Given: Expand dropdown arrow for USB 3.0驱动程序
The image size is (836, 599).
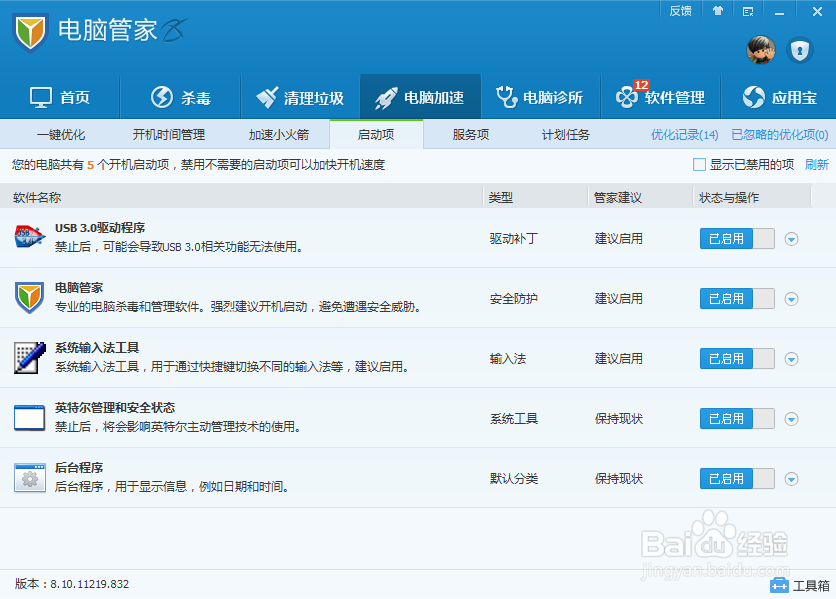Looking at the screenshot, I should [792, 239].
